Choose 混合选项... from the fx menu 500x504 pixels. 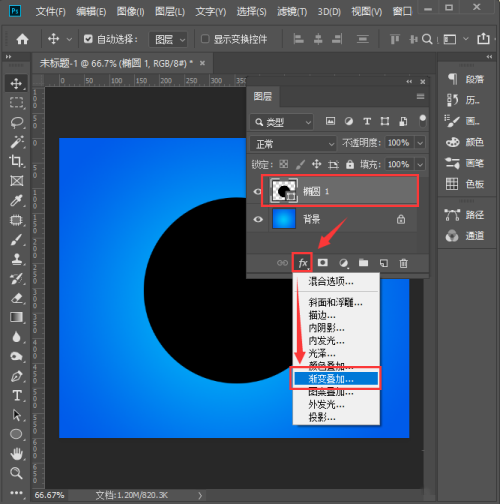(336, 282)
